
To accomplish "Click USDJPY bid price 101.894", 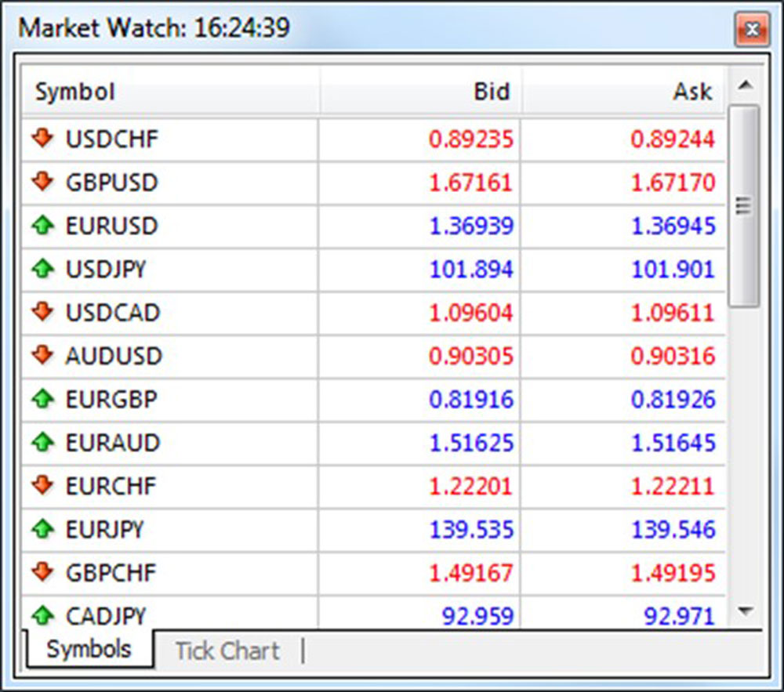I will click(471, 270).
